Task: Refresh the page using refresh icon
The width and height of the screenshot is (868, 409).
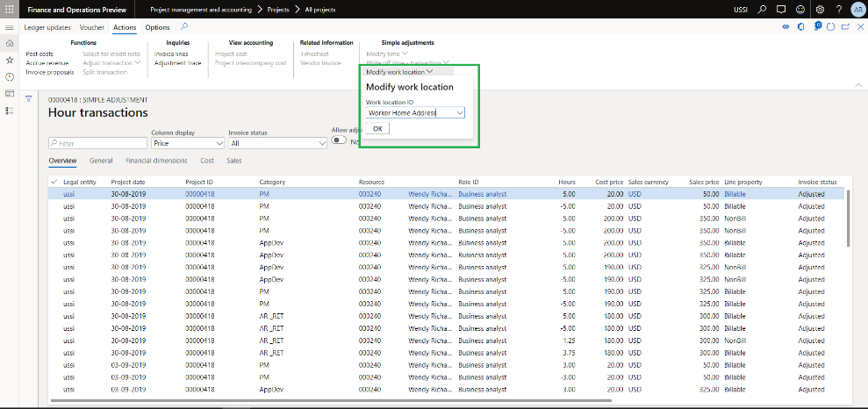Action: tap(832, 27)
